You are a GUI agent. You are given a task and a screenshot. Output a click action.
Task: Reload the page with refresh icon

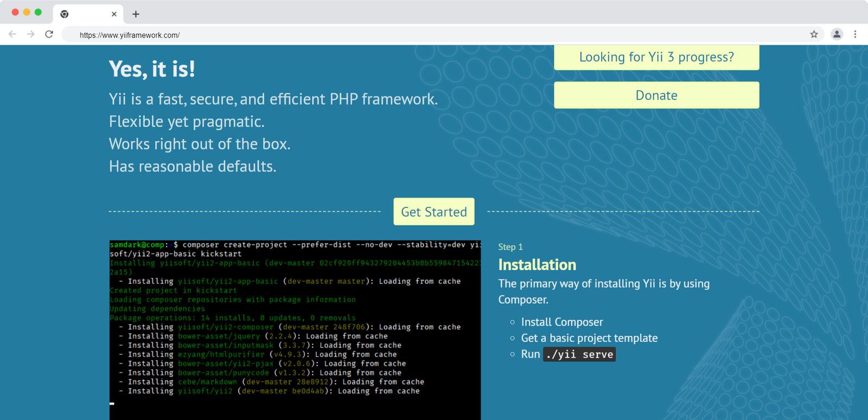tap(49, 34)
